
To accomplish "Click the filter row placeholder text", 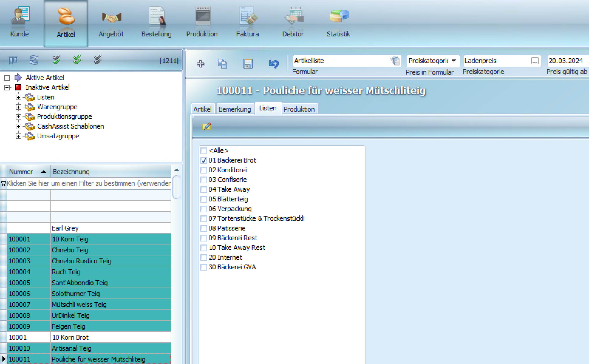I will [89, 184].
